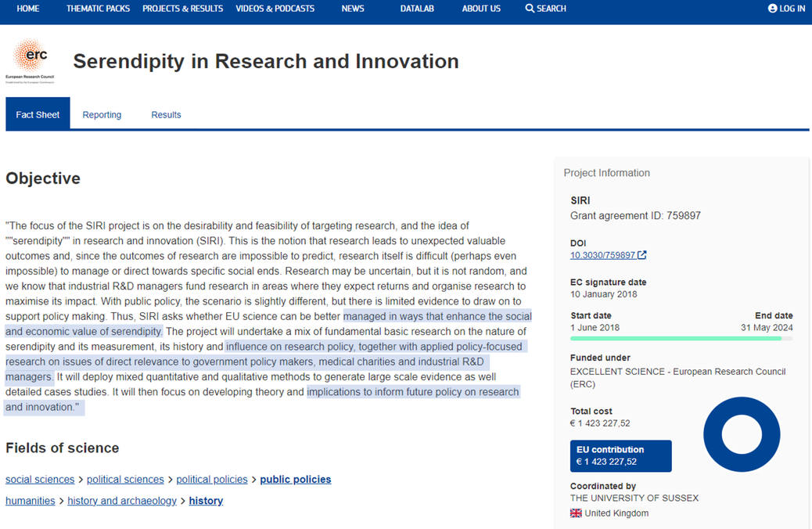The width and height of the screenshot is (812, 529).
Task: Open DATALAB from the top navigation
Action: [417, 9]
